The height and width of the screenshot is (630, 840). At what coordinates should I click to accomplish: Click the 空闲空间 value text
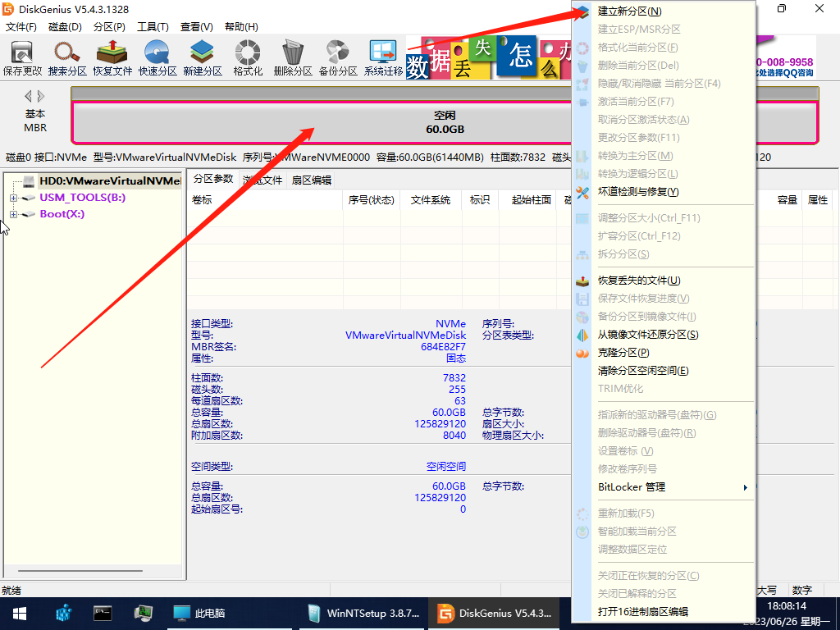[445, 467]
